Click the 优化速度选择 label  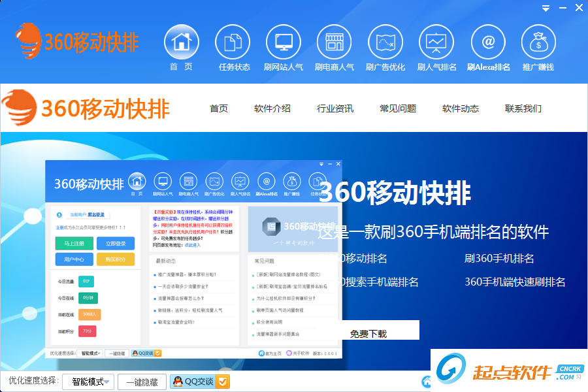click(x=33, y=381)
